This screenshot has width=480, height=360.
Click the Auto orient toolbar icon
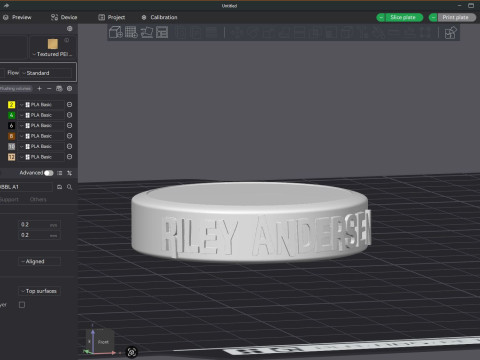[147, 32]
